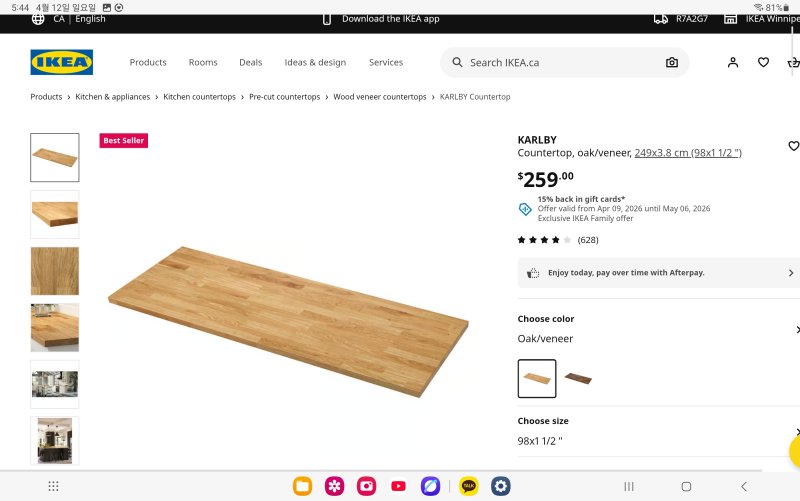Expand Afterpay payment details
The width and height of the screenshot is (800, 501).
point(790,273)
